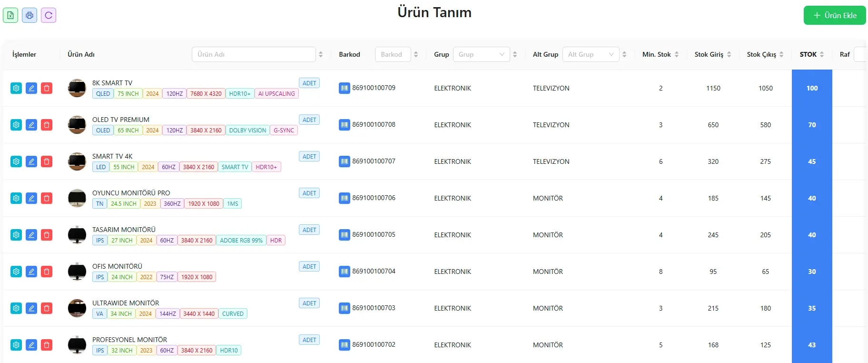Click the OYUNCU MONITÖRÜ PRO product thumbnail

(x=77, y=198)
